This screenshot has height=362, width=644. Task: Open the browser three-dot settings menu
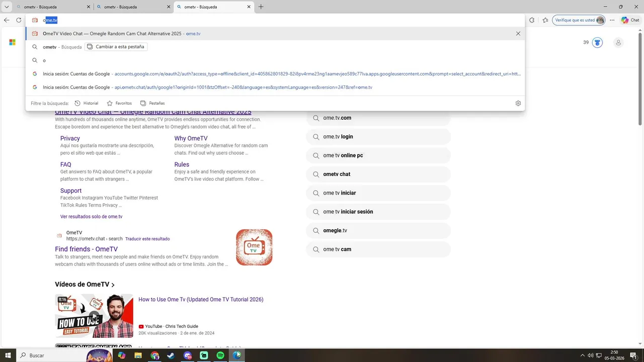click(x=612, y=20)
